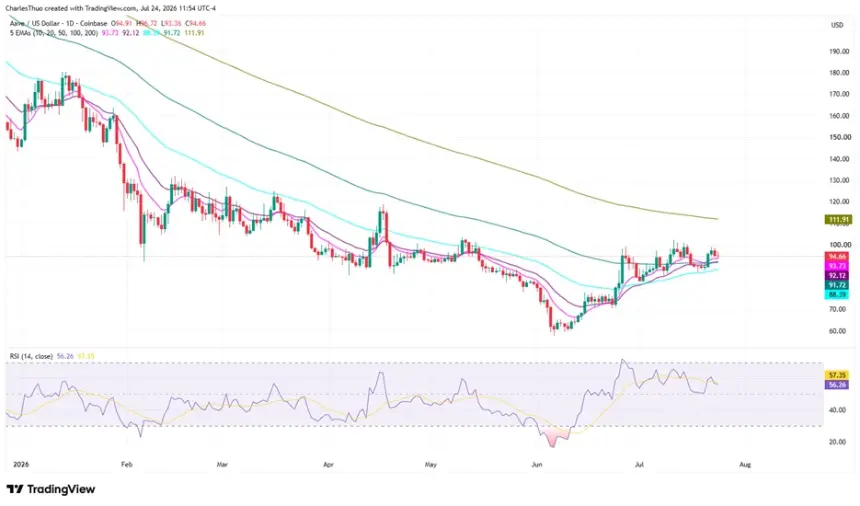Click the red 94.66 price tag on axis

pyautogui.click(x=838, y=256)
